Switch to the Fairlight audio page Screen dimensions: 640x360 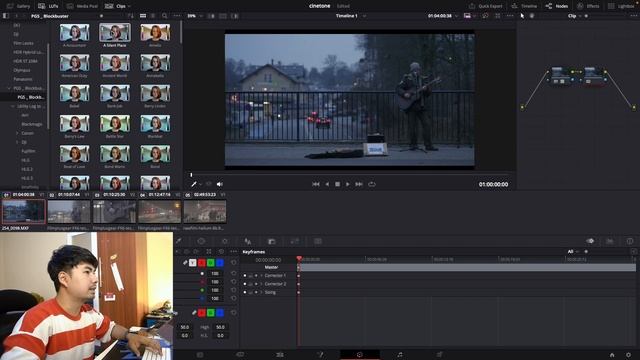400,355
